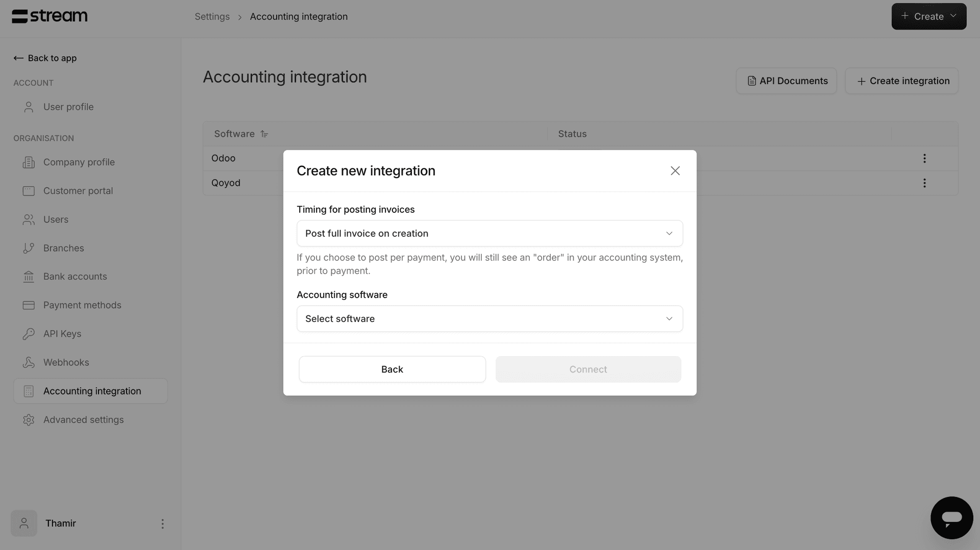Click the Accounting integration breadcrumb text
Image resolution: width=980 pixels, height=550 pixels.
tap(299, 17)
